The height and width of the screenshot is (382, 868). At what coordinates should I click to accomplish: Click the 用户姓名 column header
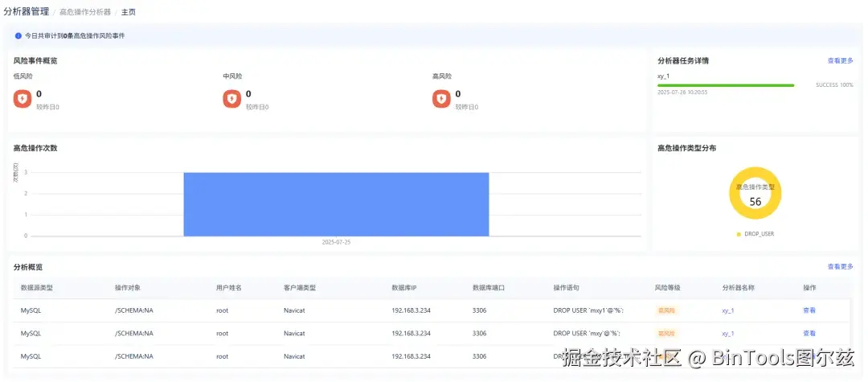tap(229, 288)
